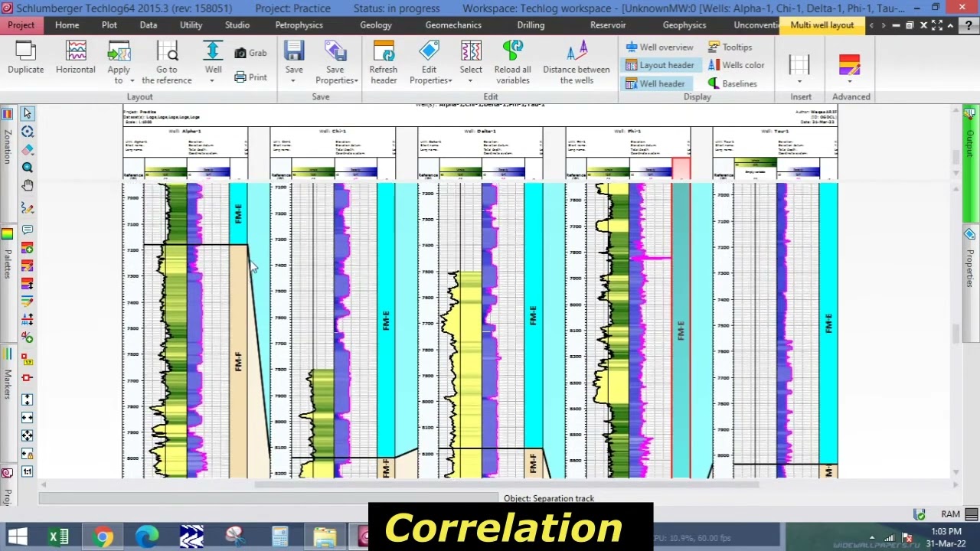
Task: Open the Home ribbon tab
Action: 67,25
